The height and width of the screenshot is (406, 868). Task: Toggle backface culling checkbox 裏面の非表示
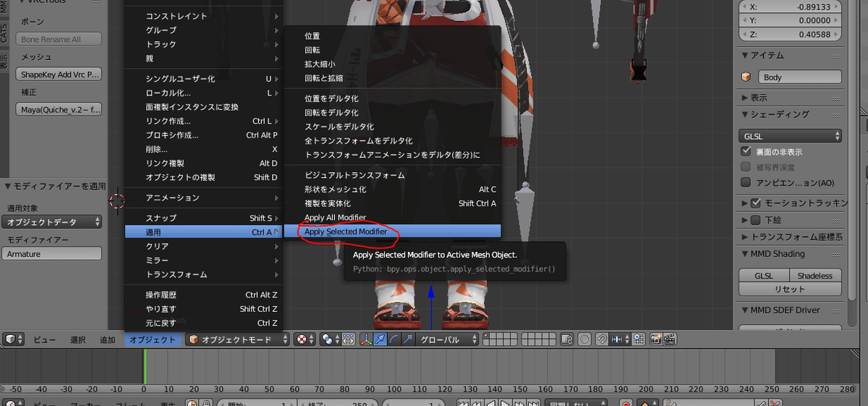coord(746,152)
